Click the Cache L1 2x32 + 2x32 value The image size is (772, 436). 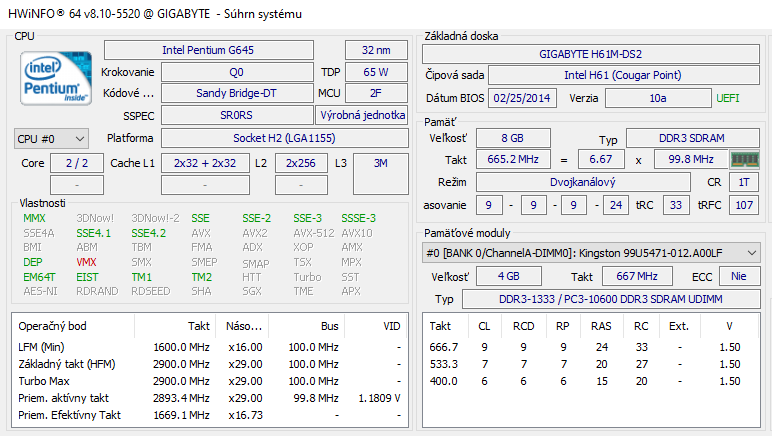(x=205, y=163)
